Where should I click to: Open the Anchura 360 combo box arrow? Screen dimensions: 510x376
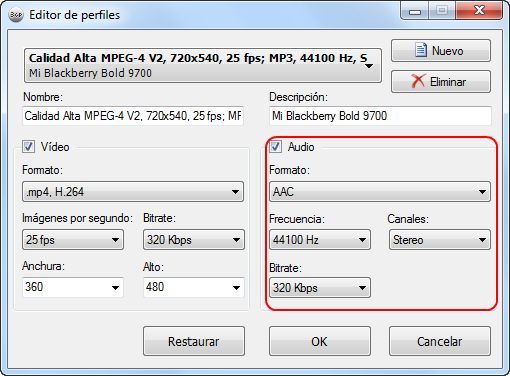[x=115, y=288]
